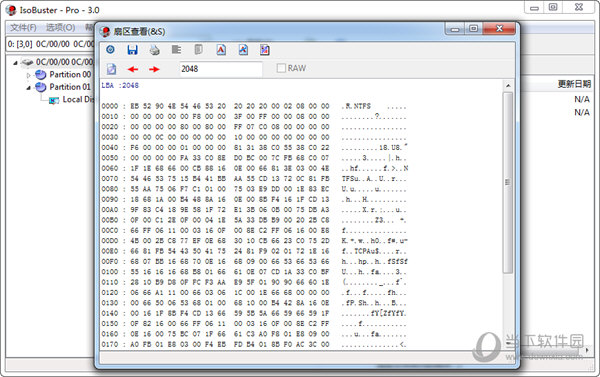Viewport: 600px width, 377px height.
Task: Open the 文件(F) menu in IsoBuster
Action: pyautogui.click(x=23, y=27)
